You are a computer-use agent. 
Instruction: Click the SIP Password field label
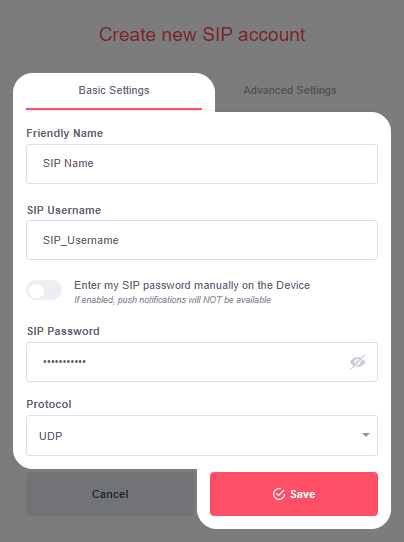tap(63, 331)
